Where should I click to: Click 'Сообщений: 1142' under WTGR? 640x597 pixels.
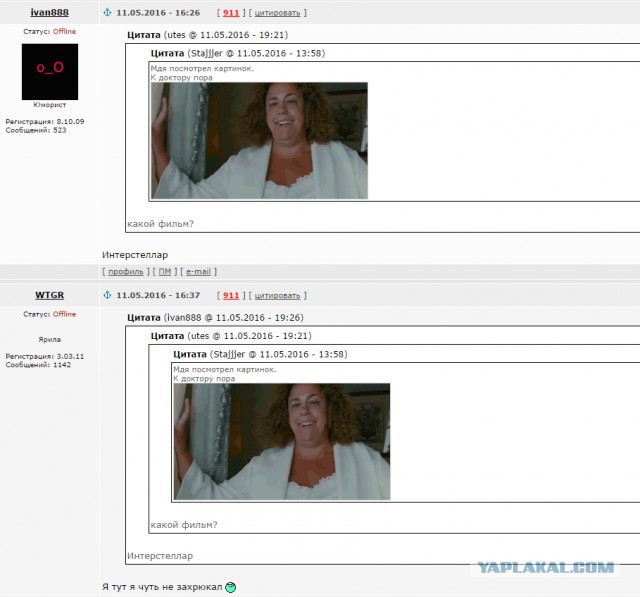38,365
